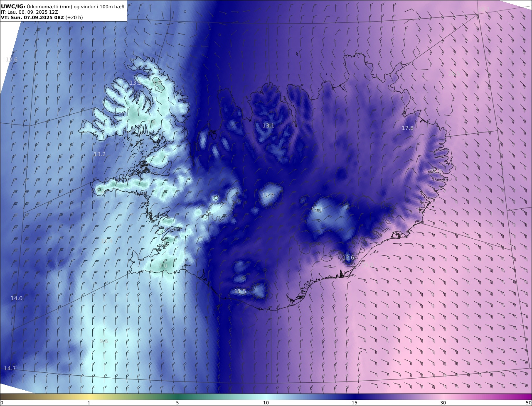Click the 20.0 value label on the east coast
Image resolution: width=532 pixels, height=406 pixels.
pos(436,171)
